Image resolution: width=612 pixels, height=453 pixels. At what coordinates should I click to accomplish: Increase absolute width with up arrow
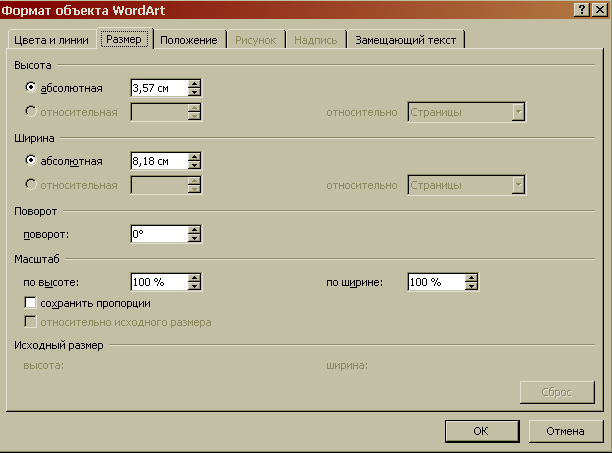tap(194, 156)
